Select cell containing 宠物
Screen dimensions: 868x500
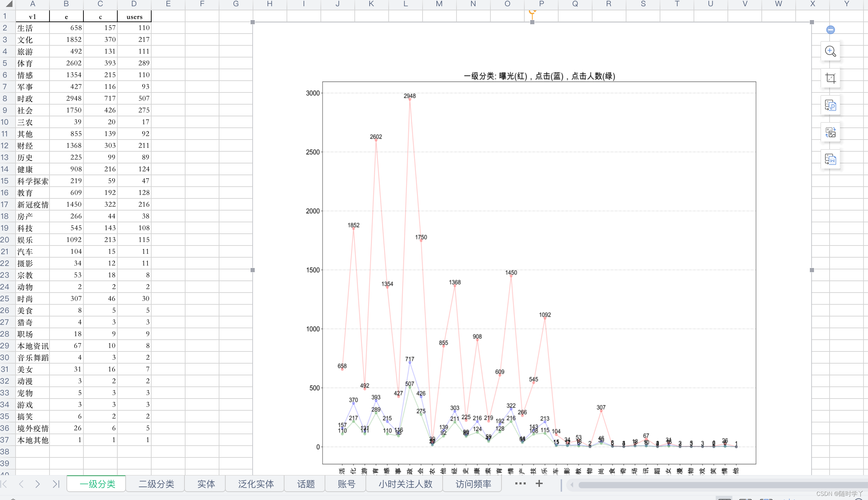click(x=33, y=393)
